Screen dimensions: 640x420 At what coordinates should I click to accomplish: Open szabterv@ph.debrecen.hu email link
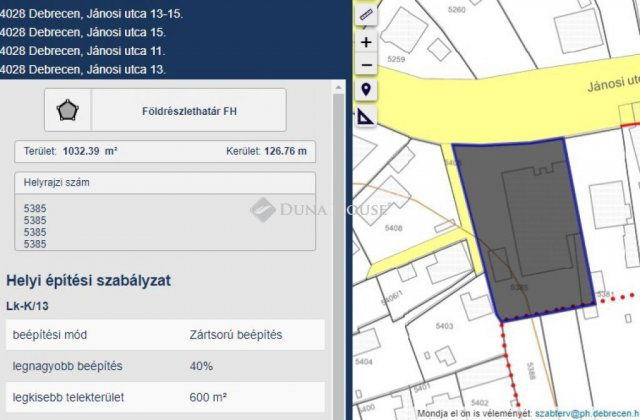tap(587, 413)
